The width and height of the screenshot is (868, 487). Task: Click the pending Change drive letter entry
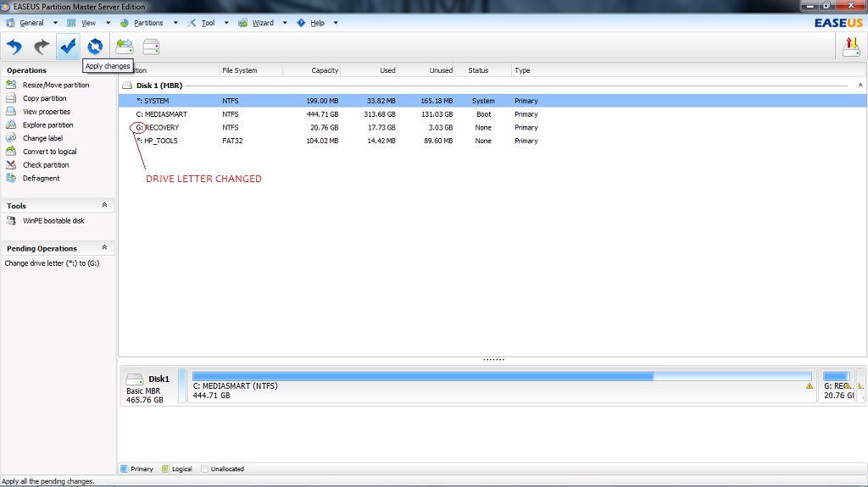(52, 263)
